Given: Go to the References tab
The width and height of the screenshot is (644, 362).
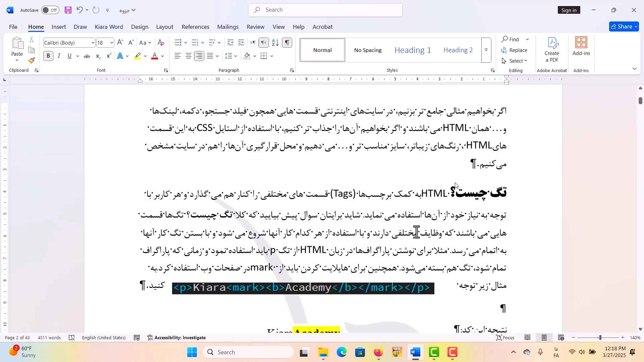Looking at the screenshot, I should [196, 27].
